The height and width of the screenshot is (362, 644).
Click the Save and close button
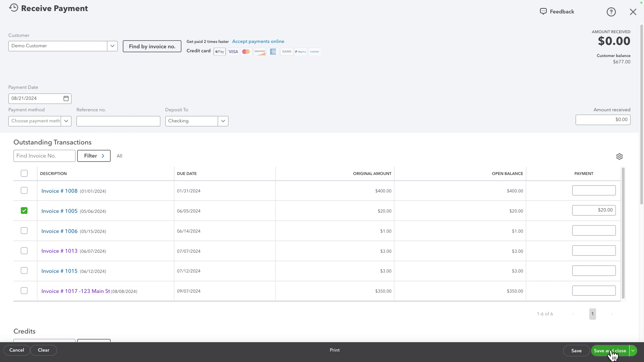610,351
